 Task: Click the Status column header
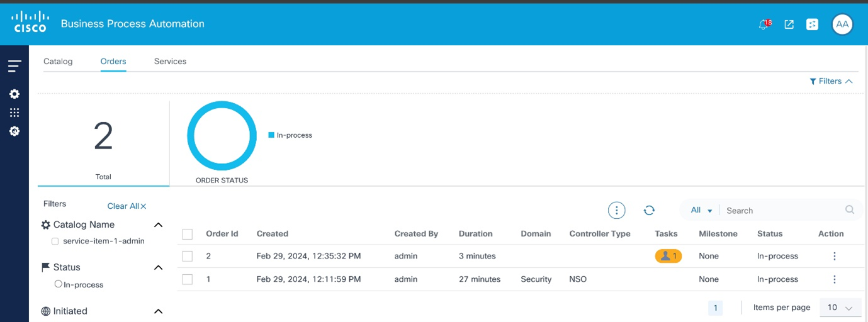click(770, 233)
